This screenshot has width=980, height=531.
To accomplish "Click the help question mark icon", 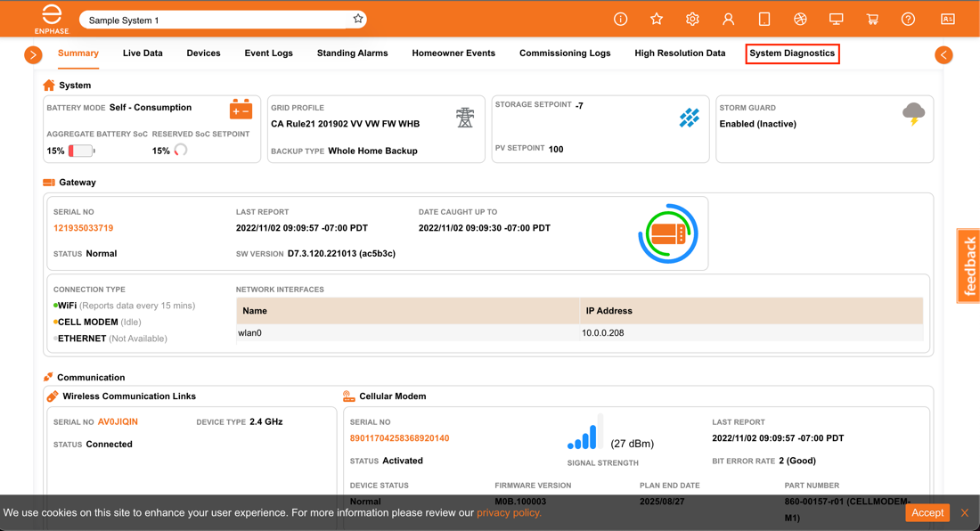I will [909, 18].
